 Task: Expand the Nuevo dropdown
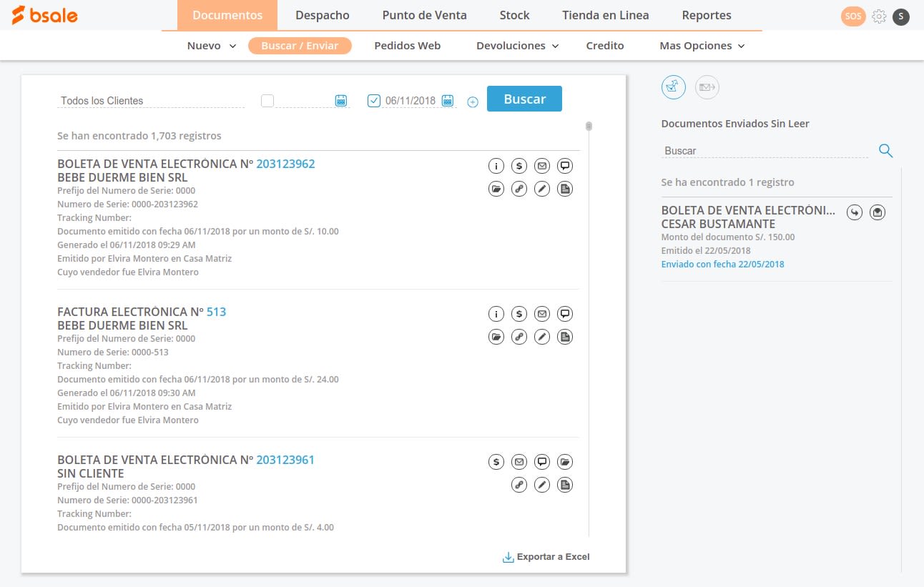211,45
